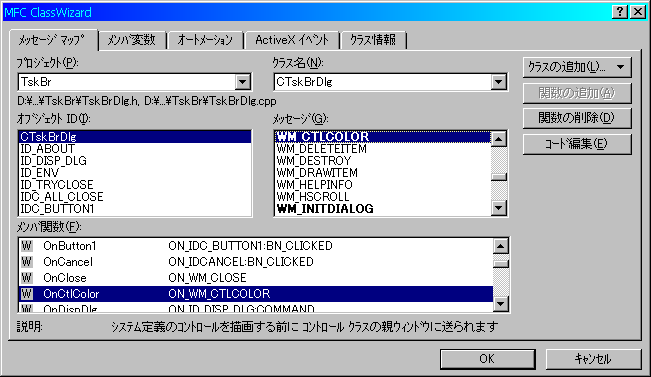Go to the クラス情報 tab
651x377 pixels.
pos(373,40)
